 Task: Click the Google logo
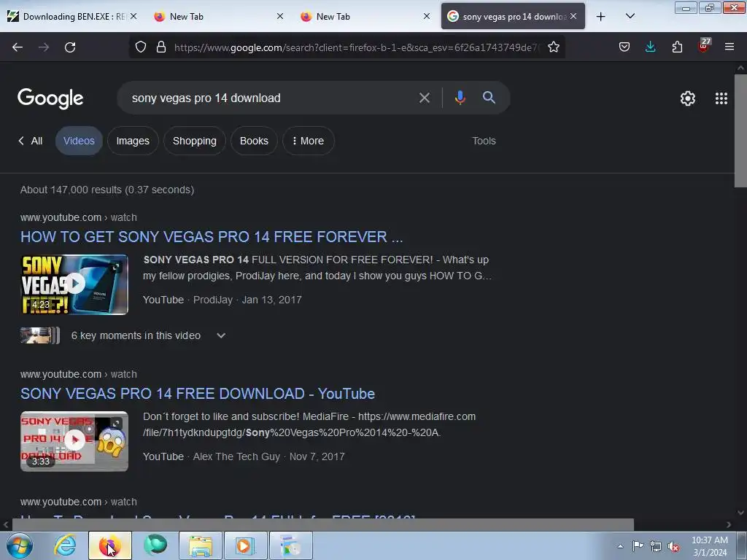coord(50,98)
